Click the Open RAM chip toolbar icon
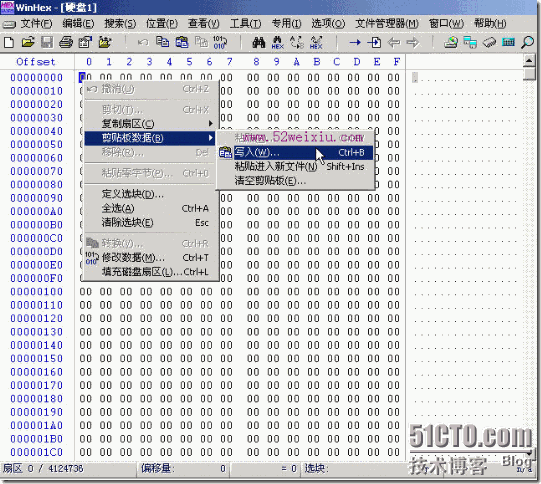This screenshot has height=484, width=541. tap(489, 42)
